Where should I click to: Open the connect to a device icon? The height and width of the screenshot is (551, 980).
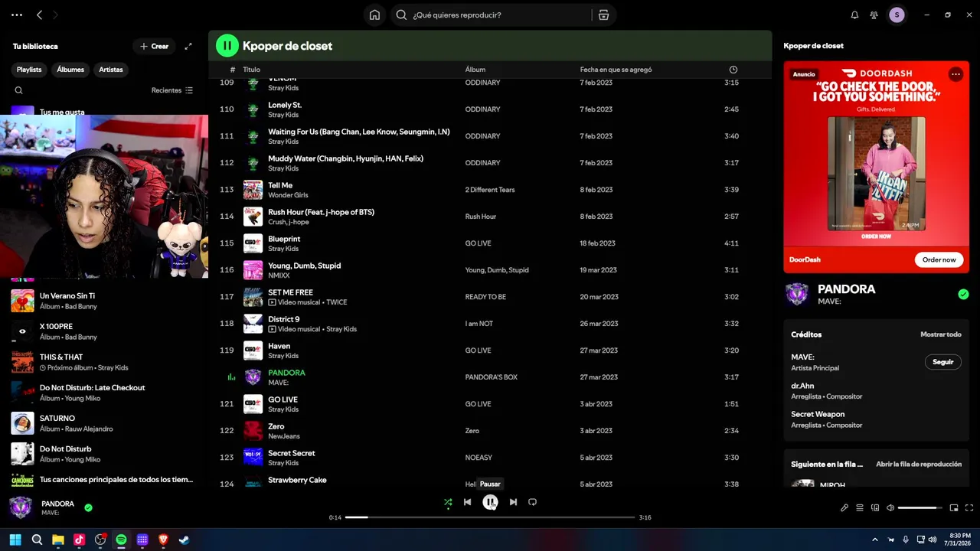point(875,507)
